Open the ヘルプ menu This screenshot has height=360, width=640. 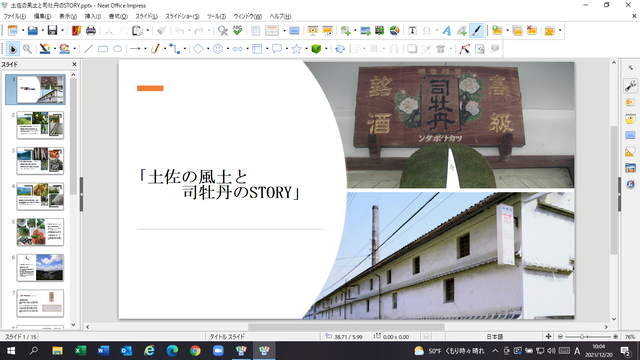click(280, 16)
